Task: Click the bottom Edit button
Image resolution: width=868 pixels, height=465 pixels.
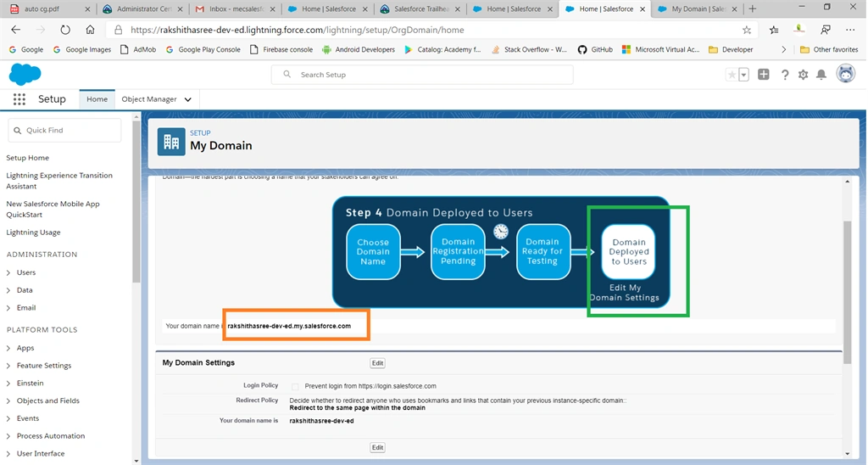Action: tap(377, 447)
